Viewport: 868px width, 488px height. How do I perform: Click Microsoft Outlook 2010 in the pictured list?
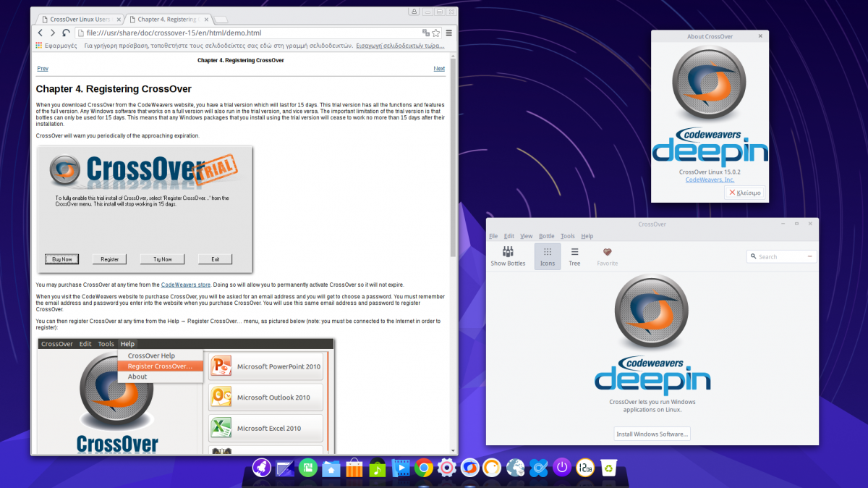point(265,397)
